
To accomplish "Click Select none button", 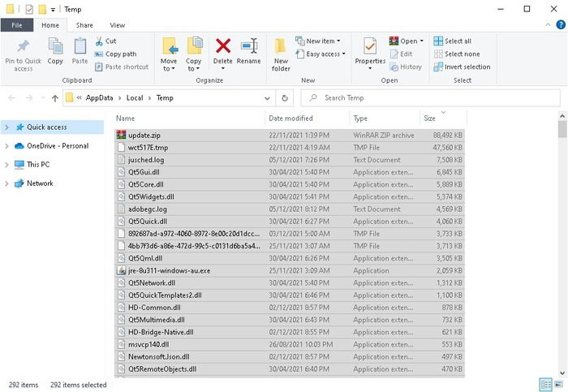I will pos(457,54).
